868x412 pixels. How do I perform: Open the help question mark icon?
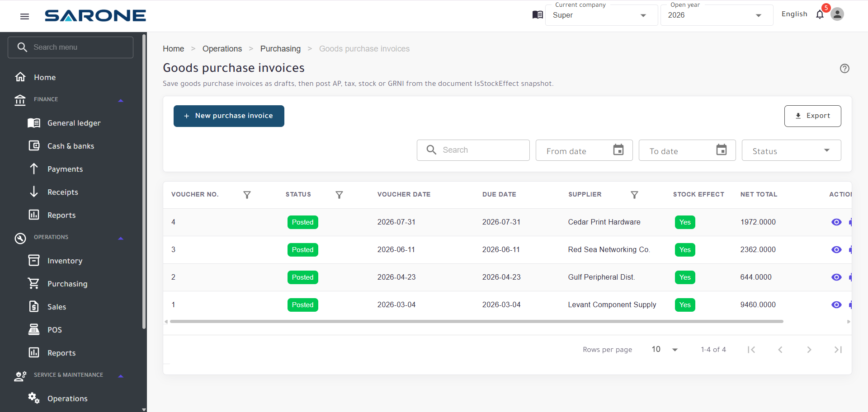coord(844,69)
